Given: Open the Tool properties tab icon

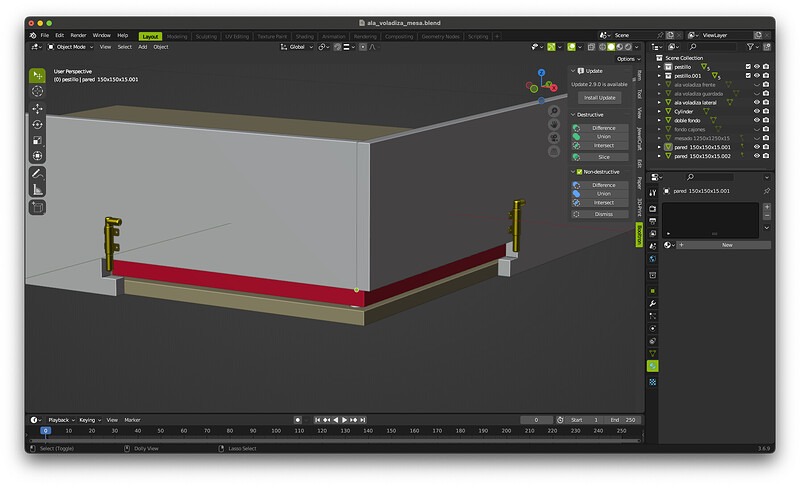Looking at the screenshot, I should (653, 193).
